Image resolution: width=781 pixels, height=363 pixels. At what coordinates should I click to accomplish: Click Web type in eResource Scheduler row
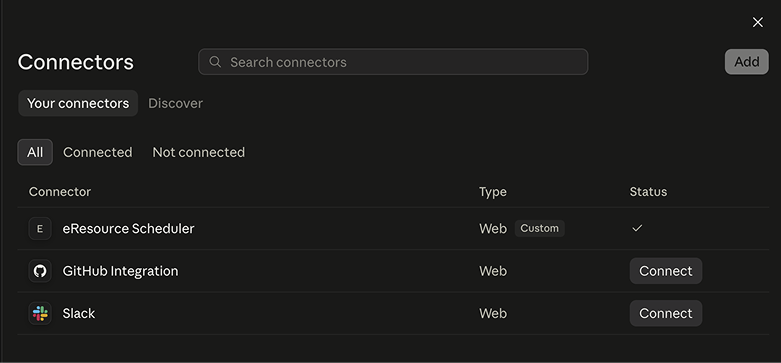[x=493, y=229]
